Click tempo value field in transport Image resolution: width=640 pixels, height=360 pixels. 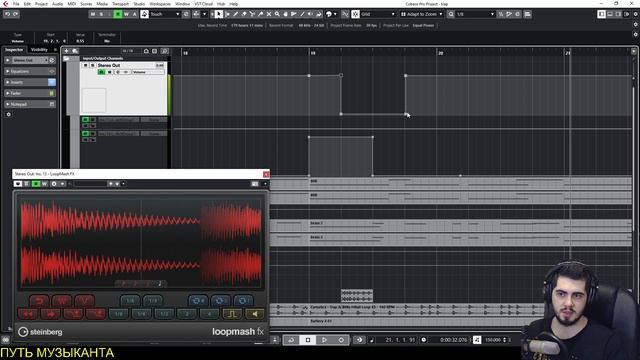493,340
